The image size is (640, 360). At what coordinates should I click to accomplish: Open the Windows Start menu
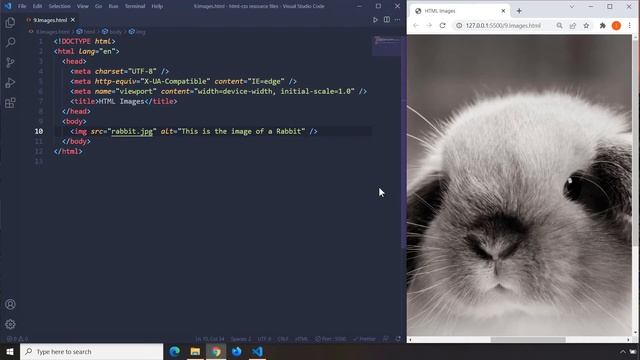coord(10,352)
